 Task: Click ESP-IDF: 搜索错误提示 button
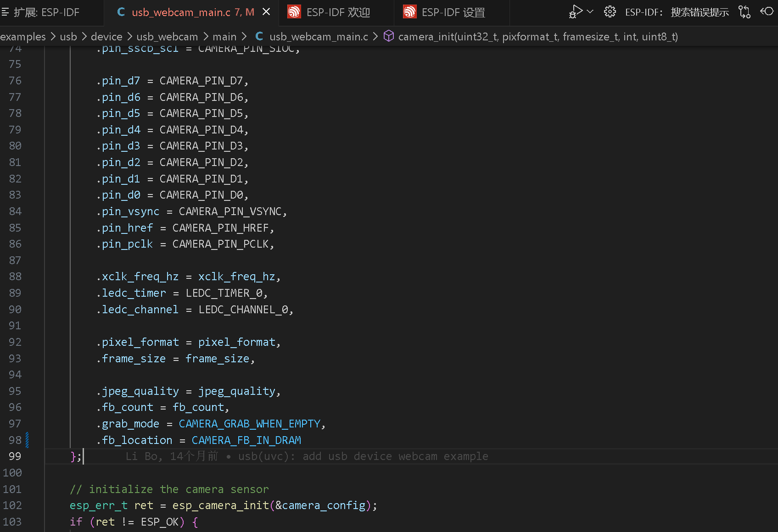click(677, 12)
